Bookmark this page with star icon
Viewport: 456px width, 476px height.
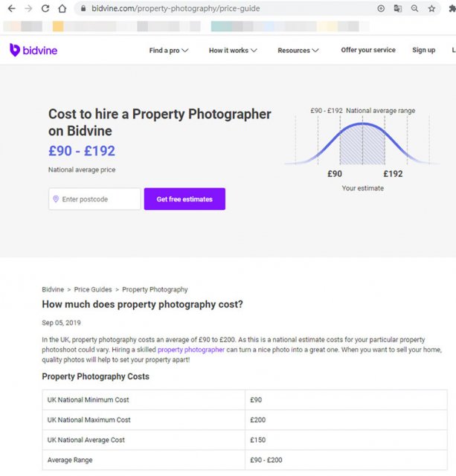431,8
